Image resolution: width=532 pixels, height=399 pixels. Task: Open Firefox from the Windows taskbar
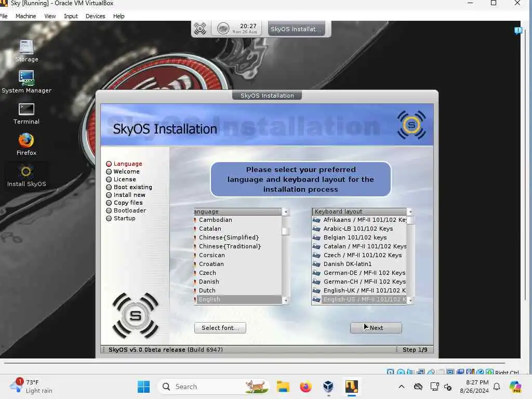pyautogui.click(x=305, y=387)
